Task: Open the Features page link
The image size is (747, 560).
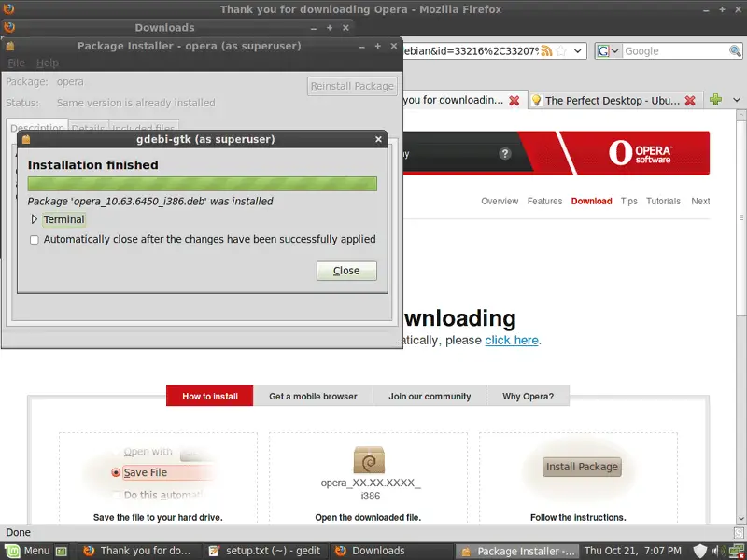Action: point(544,201)
